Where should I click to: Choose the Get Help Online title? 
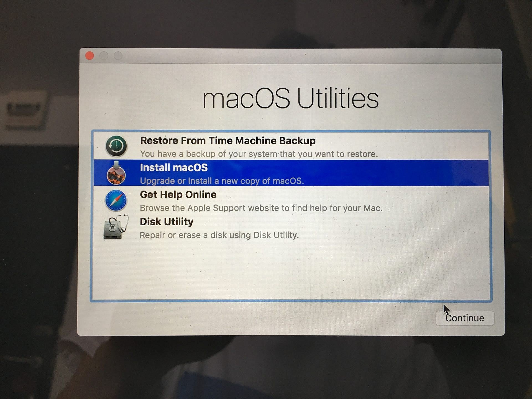pyautogui.click(x=178, y=195)
